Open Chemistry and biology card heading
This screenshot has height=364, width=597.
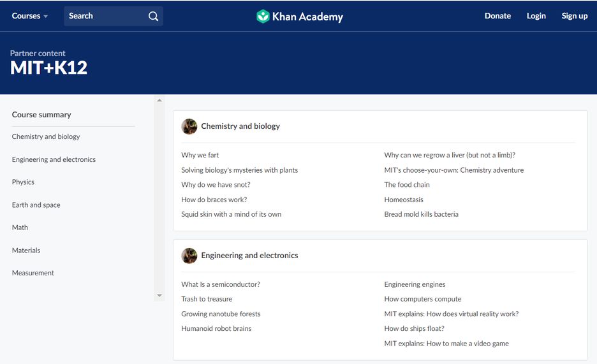coord(240,126)
